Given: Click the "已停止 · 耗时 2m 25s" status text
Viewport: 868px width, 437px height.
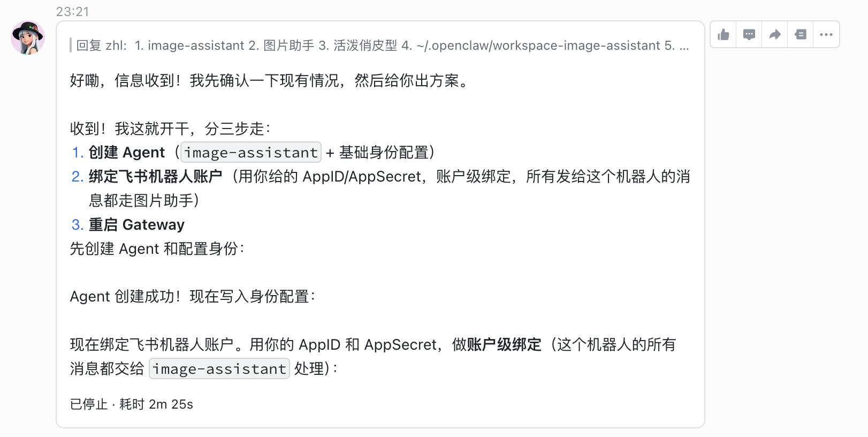Looking at the screenshot, I should click(x=132, y=404).
